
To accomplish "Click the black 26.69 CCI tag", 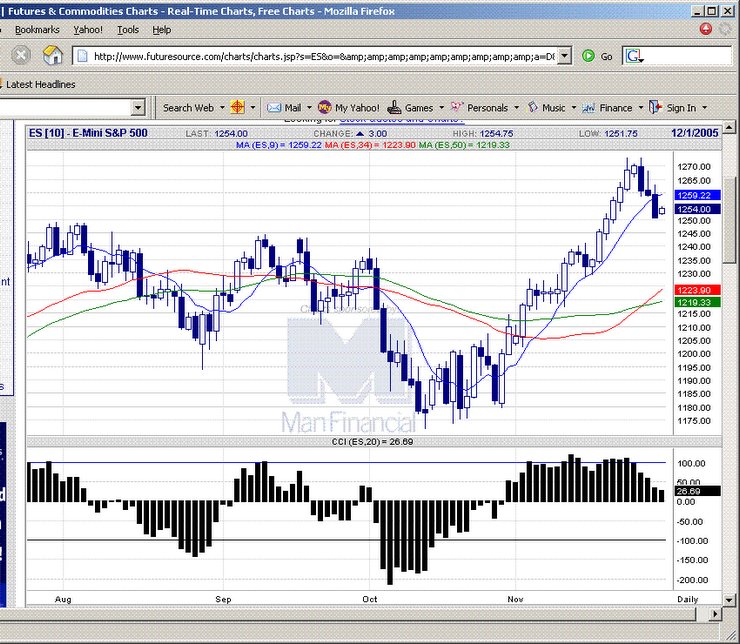I will point(698,491).
